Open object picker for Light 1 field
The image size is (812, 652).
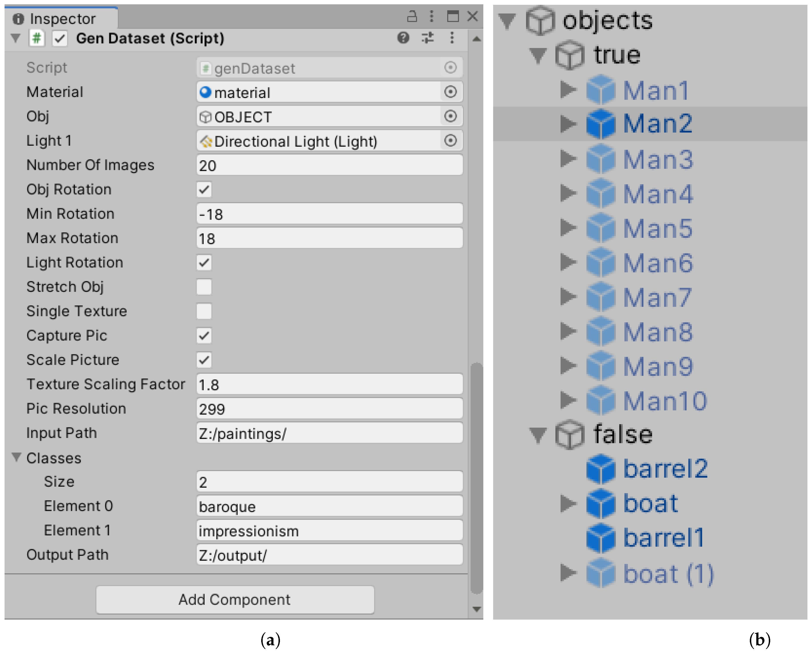[x=450, y=141]
